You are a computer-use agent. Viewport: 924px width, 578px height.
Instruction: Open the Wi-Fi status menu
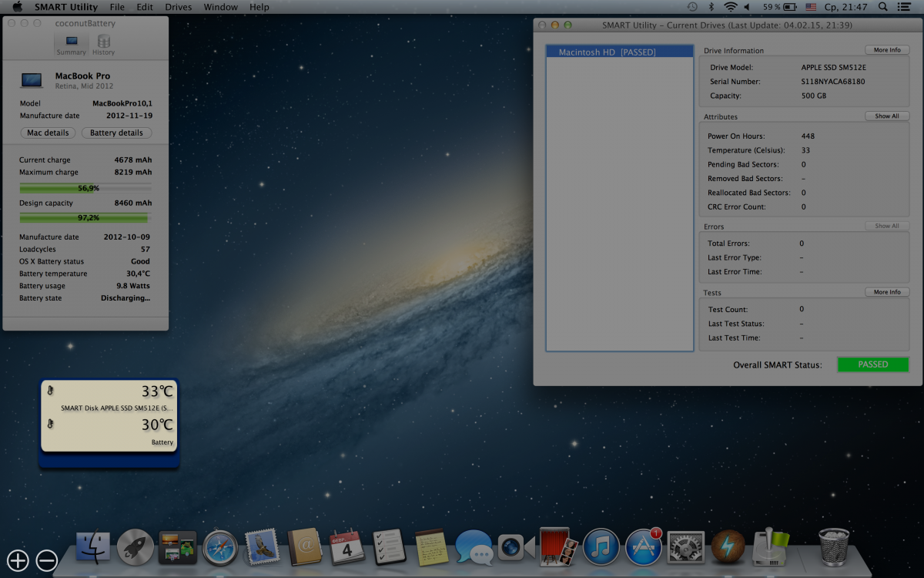pyautogui.click(x=730, y=7)
